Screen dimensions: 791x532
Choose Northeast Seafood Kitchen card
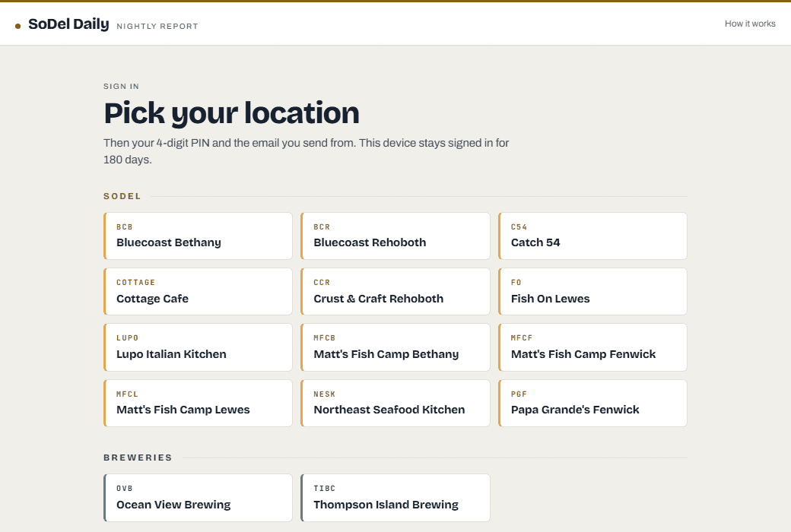(395, 403)
